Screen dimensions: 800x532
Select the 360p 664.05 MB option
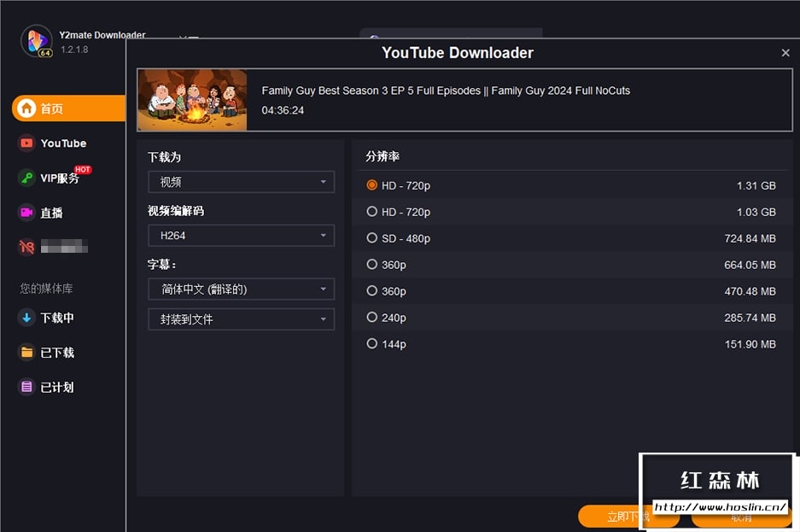[372, 264]
